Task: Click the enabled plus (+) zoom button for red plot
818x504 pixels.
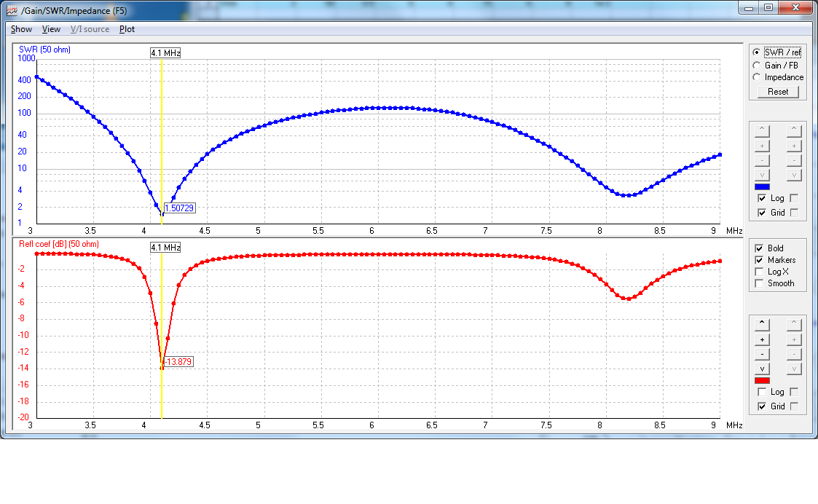Action: pos(762,339)
